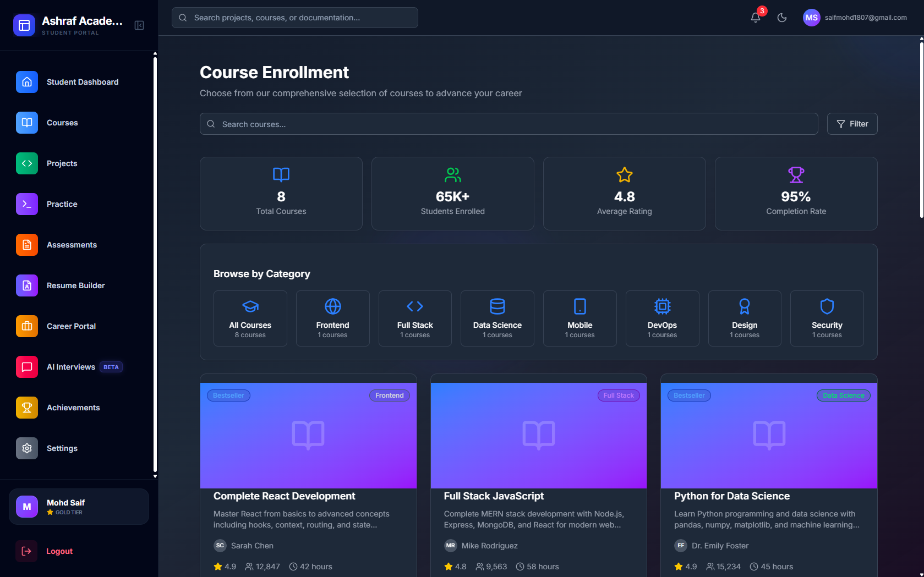
Task: Go to Assessments in sidebar
Action: tap(72, 245)
